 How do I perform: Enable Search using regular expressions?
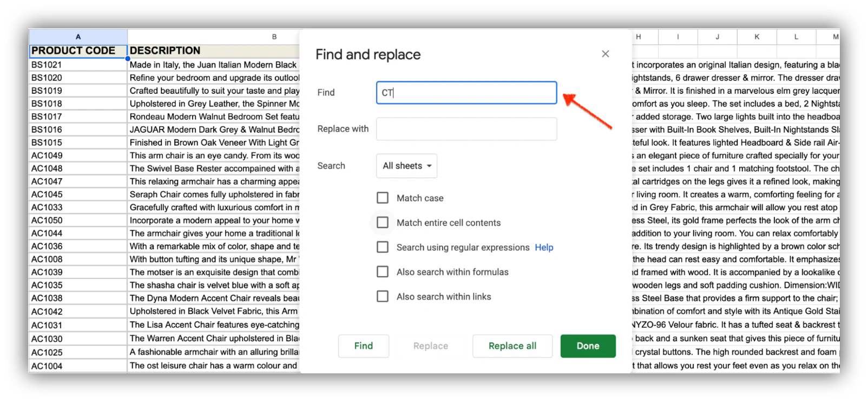(x=383, y=247)
